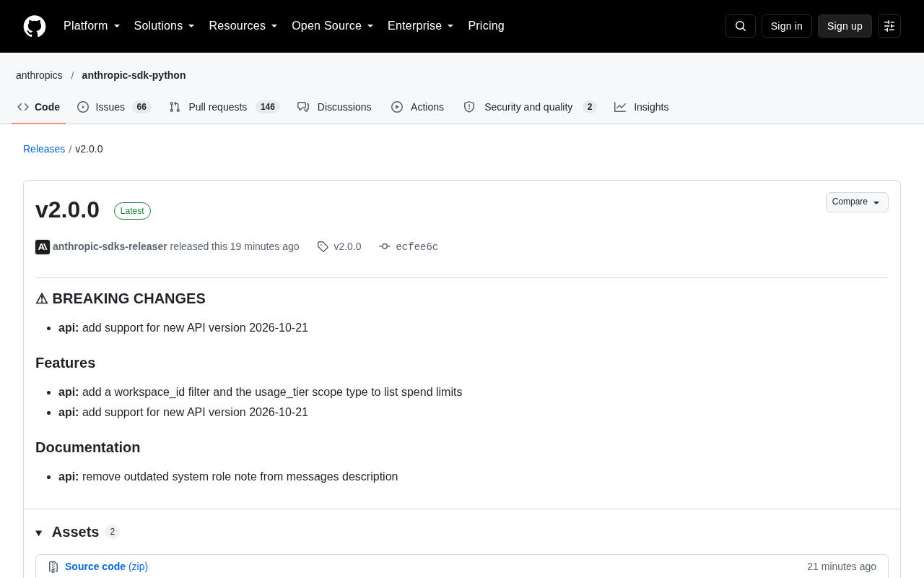
Task: Switch to the Code tab
Action: click(x=39, y=107)
